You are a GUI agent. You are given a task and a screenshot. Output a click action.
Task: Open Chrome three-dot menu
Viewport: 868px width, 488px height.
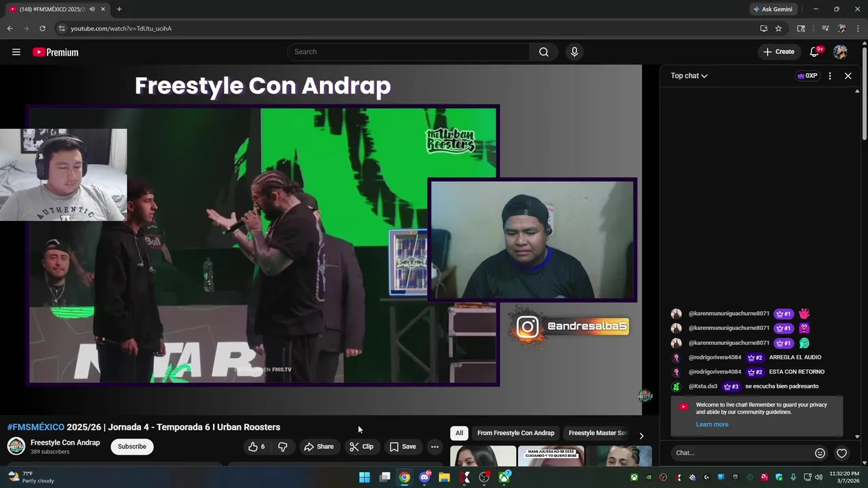pyautogui.click(x=858, y=28)
